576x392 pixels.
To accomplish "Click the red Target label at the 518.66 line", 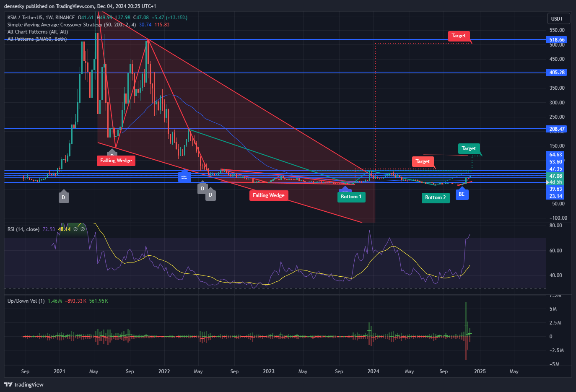I will (459, 36).
